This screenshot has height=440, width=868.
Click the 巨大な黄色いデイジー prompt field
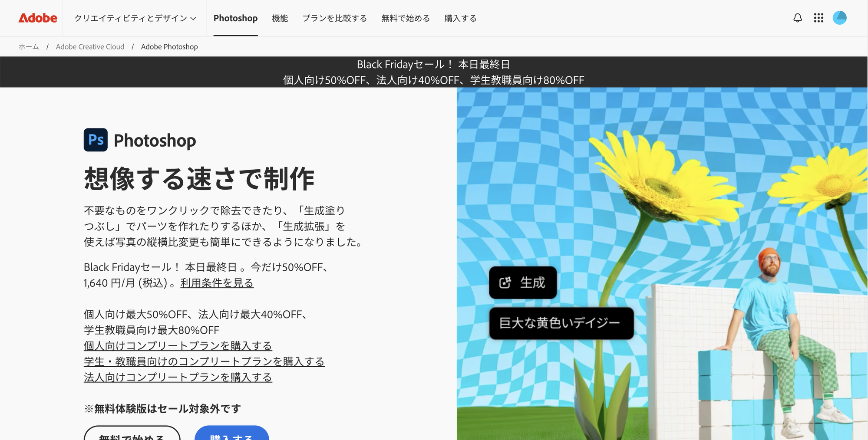click(561, 323)
